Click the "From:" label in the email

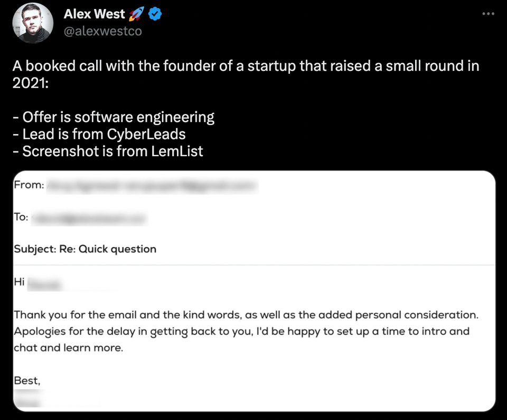(x=29, y=186)
